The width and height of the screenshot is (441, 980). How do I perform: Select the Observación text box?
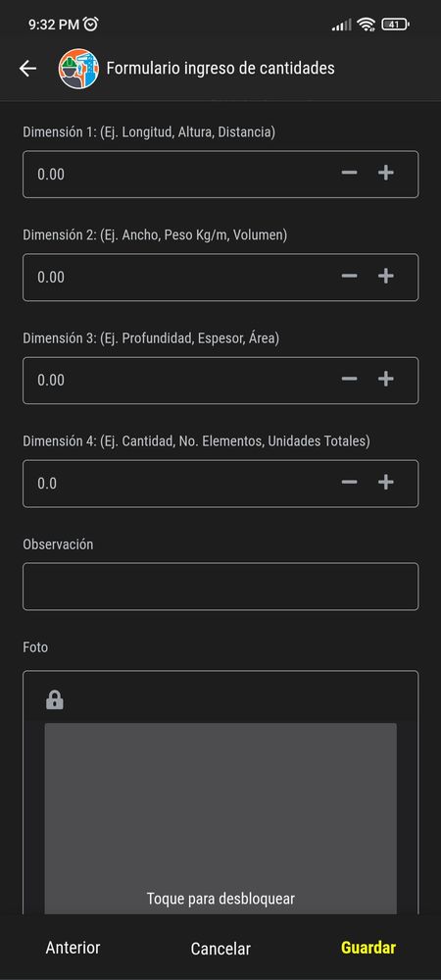tap(220, 587)
